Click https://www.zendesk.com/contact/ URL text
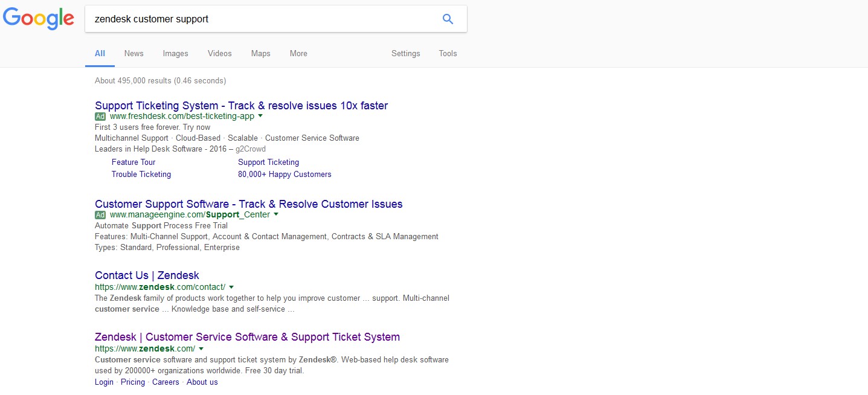 tap(160, 287)
